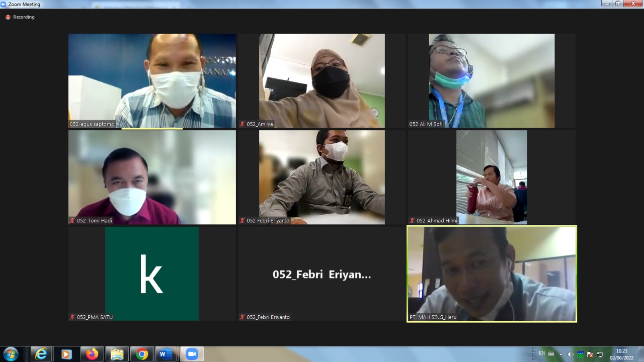
Task: Click the Zoom taskbar button
Action: (192, 354)
